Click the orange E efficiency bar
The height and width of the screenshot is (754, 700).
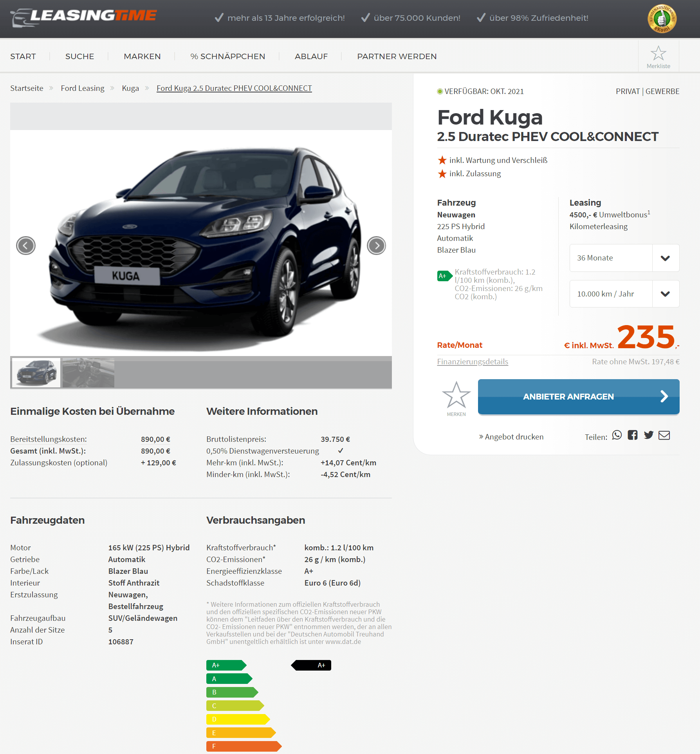tap(241, 733)
